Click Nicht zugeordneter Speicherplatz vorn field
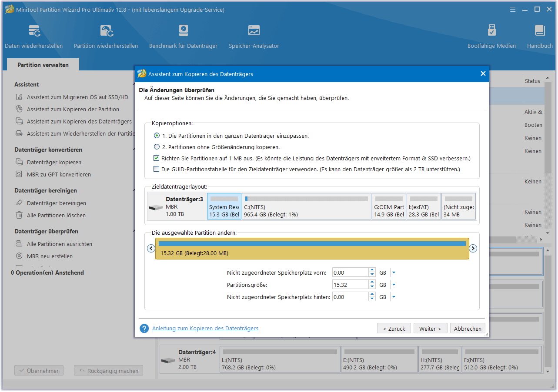 tap(350, 273)
